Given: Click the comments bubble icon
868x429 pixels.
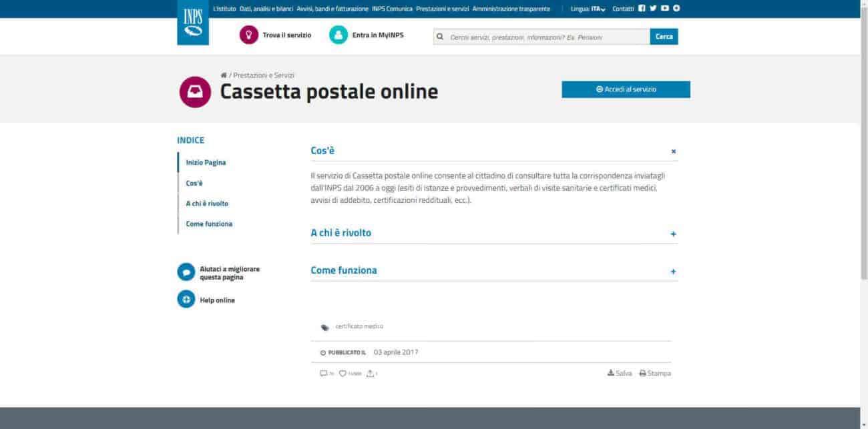Looking at the screenshot, I should tap(324, 374).
